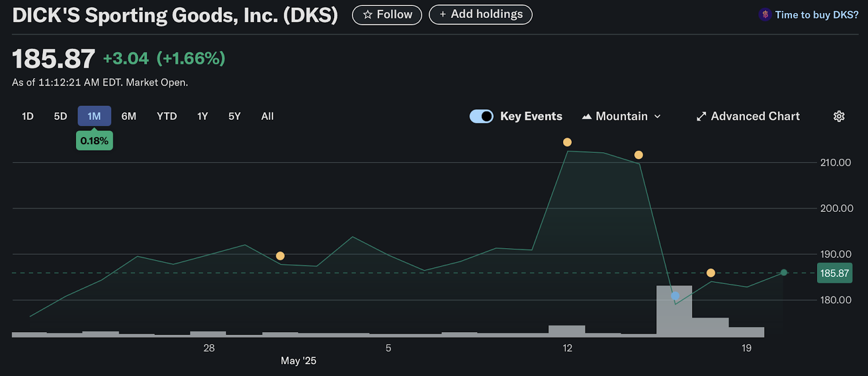Viewport: 868px width, 376px height.
Task: Click the highest orange key event marker above 210
Action: tap(567, 142)
